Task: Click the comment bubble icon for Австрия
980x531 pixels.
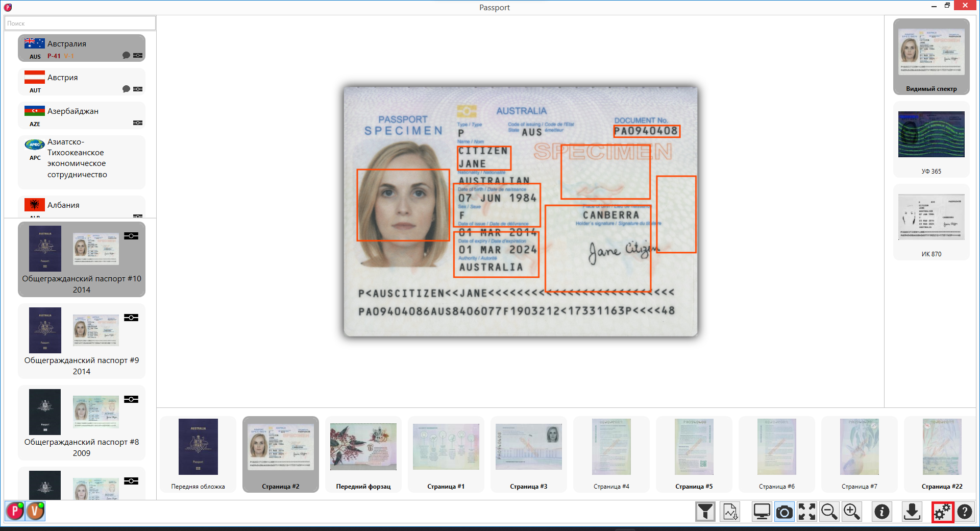Action: coord(126,89)
